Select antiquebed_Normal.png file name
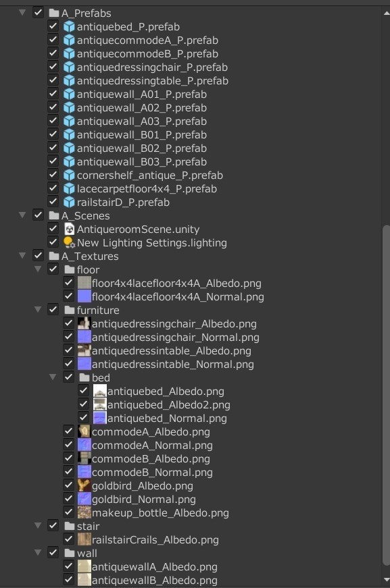Image resolution: width=390 pixels, height=588 pixels. [x=167, y=418]
